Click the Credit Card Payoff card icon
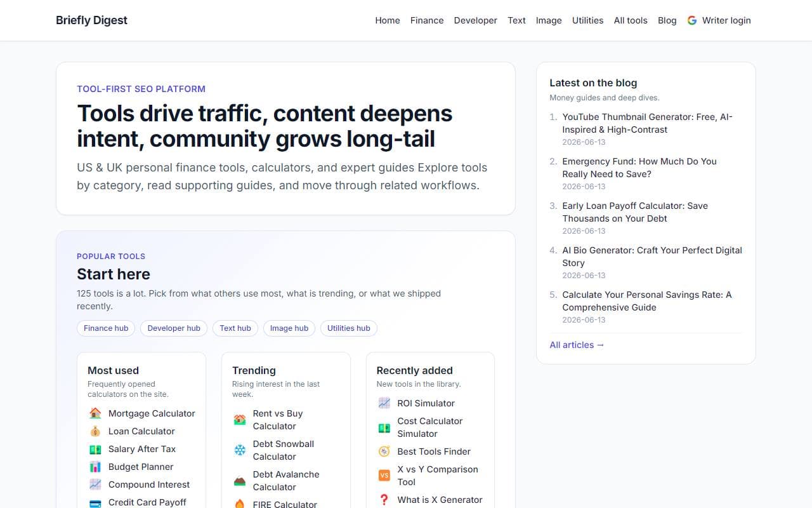The width and height of the screenshot is (812, 508). [x=95, y=502]
